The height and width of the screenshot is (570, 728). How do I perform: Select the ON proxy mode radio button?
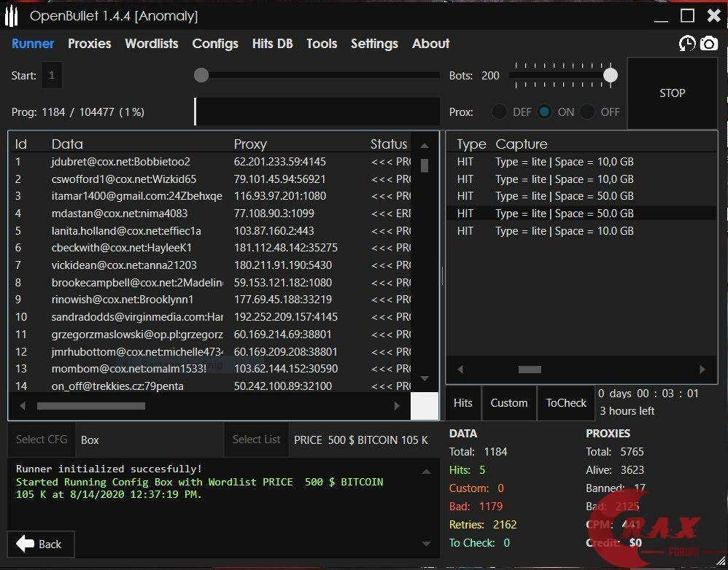(544, 112)
